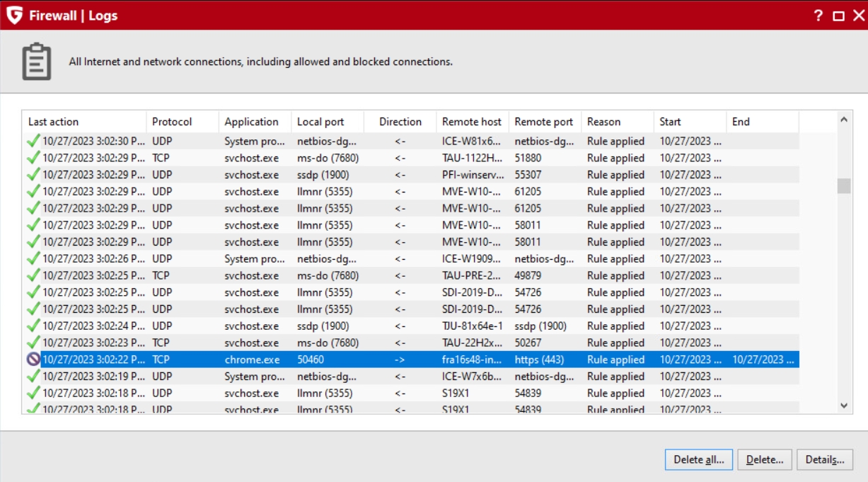This screenshot has width=868, height=482.
Task: Sort by the Application column header
Action: (255, 122)
